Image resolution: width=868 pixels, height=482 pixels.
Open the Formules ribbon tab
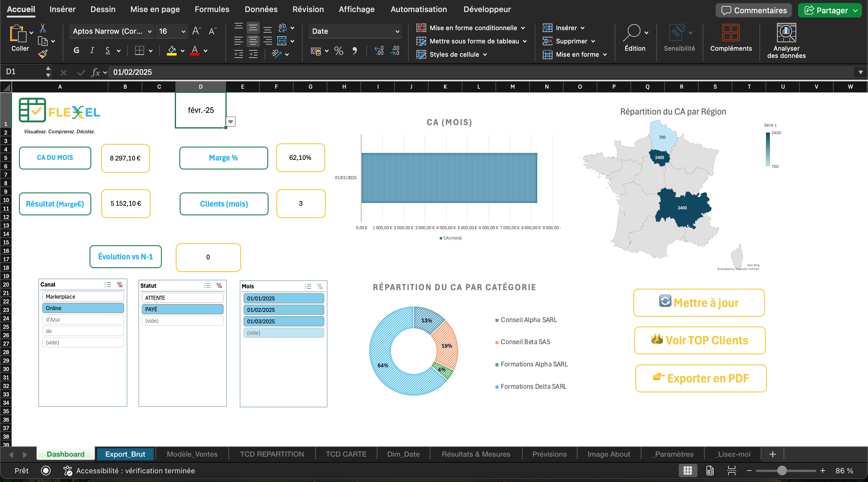[212, 9]
